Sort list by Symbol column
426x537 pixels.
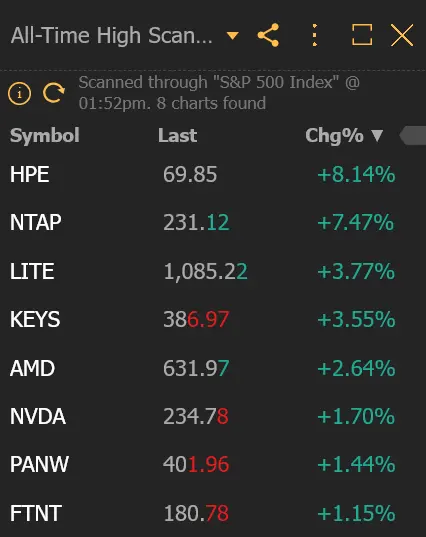tap(45, 135)
